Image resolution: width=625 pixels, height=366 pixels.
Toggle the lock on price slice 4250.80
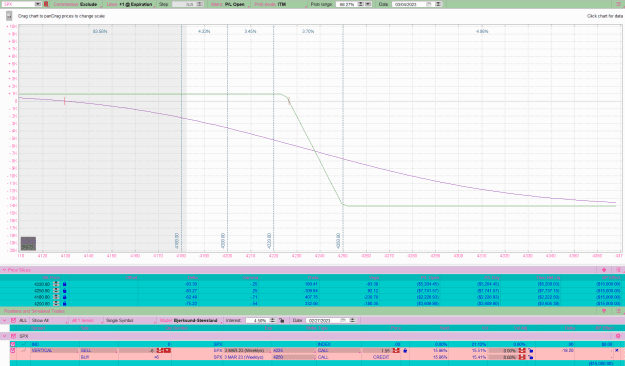tap(65, 291)
